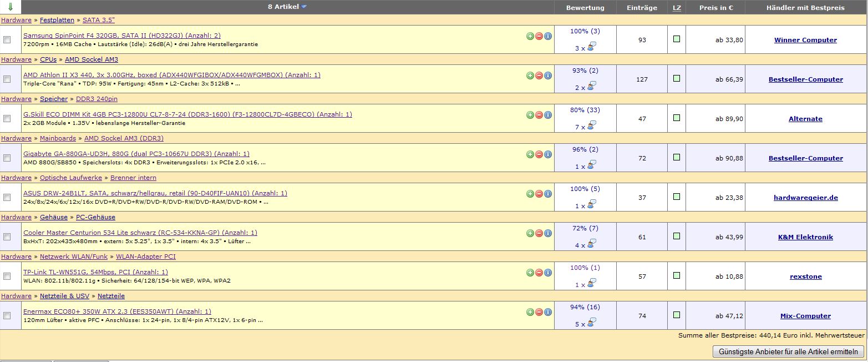The image size is (868, 362).
Task: Click the red minus for Enermax ECO80+ 350W
Action: click(x=539, y=312)
